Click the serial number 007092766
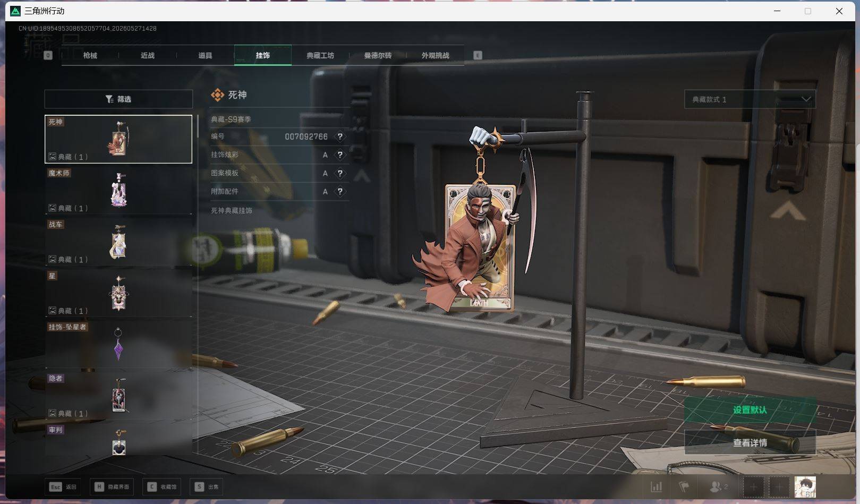This screenshot has width=860, height=504. tap(306, 136)
